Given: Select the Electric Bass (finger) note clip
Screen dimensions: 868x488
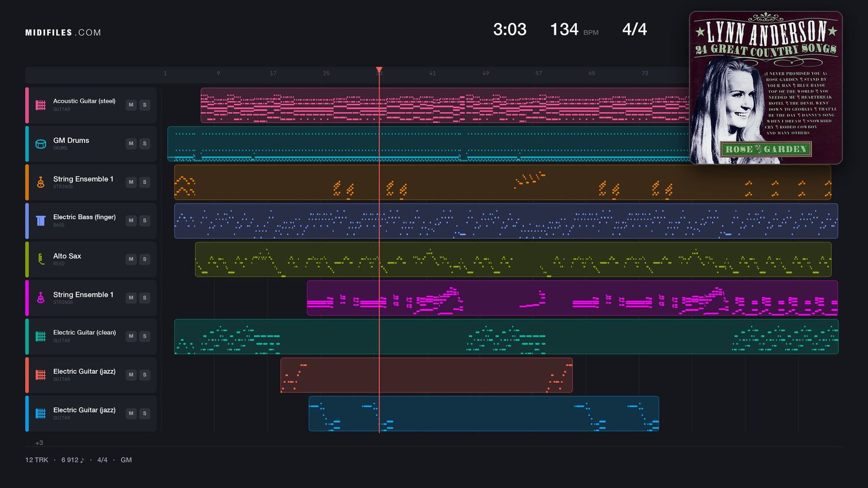Looking at the screenshot, I should (x=506, y=221).
